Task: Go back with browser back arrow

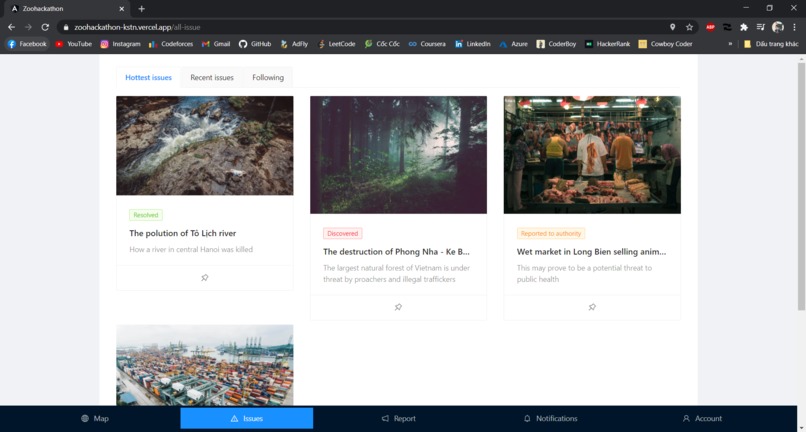Action: pos(11,27)
